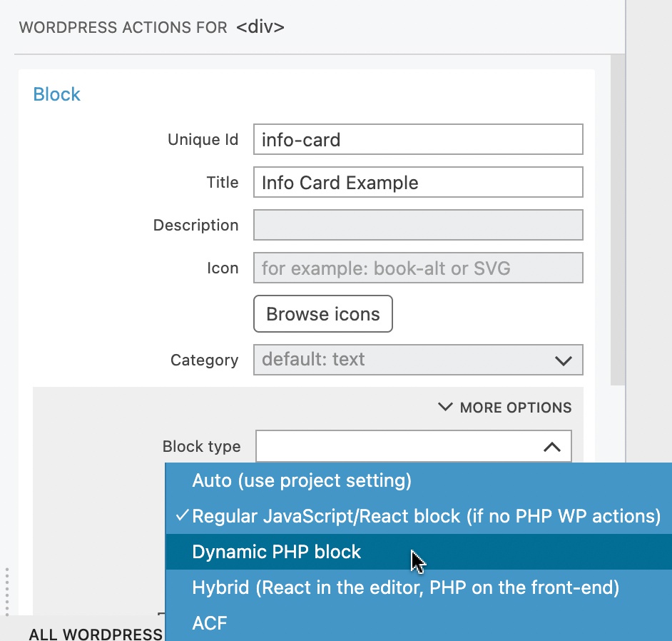Click the panel's vertical scrollbar
The height and width of the screenshot is (641, 672).
(618, 220)
